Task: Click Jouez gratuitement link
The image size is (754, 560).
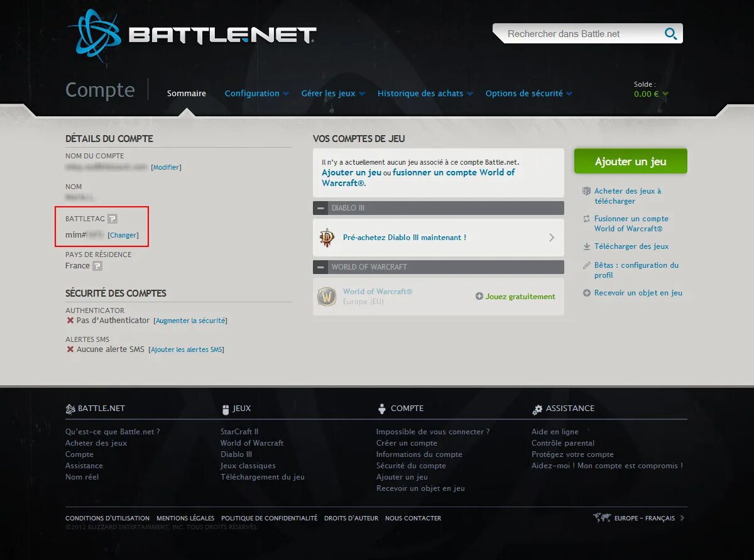Action: [520, 297]
